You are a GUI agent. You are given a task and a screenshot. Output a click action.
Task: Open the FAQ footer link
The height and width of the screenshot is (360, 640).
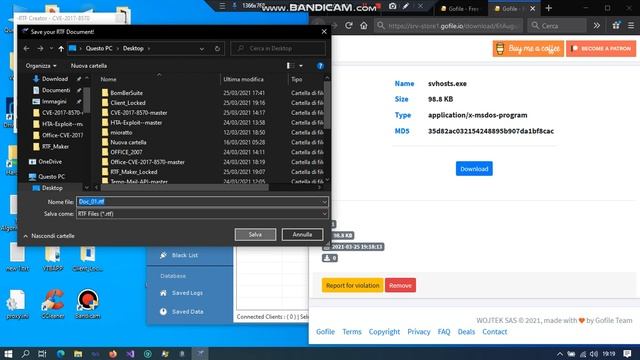(444, 332)
